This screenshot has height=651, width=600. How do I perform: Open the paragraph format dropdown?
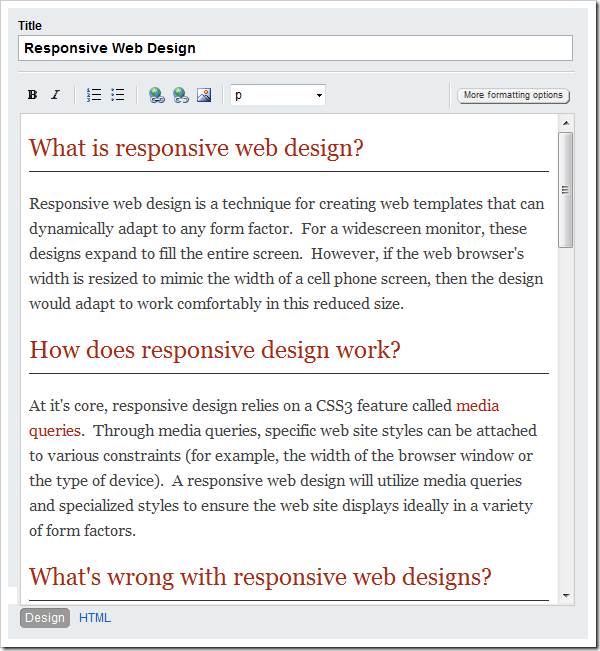[278, 95]
